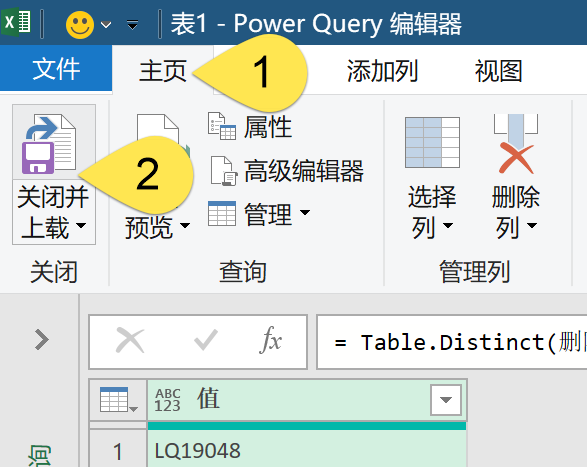The height and width of the screenshot is (467, 587).
Task: Click the fx add step icon
Action: tap(270, 340)
